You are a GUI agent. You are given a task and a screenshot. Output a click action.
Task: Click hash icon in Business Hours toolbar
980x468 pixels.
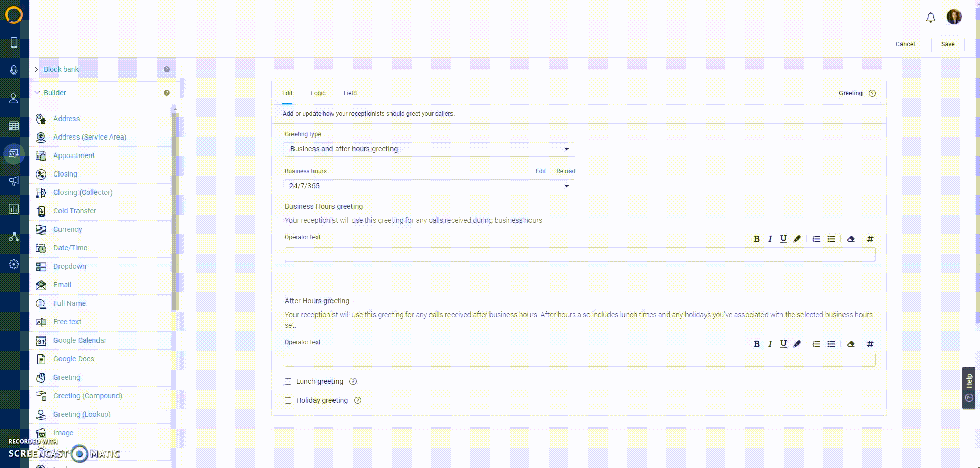coord(870,239)
